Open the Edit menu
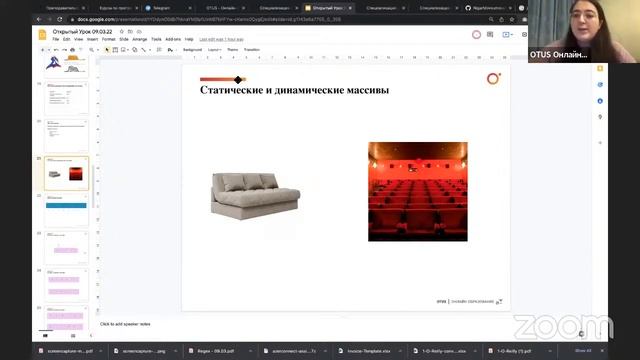The image size is (640, 360). click(x=67, y=40)
